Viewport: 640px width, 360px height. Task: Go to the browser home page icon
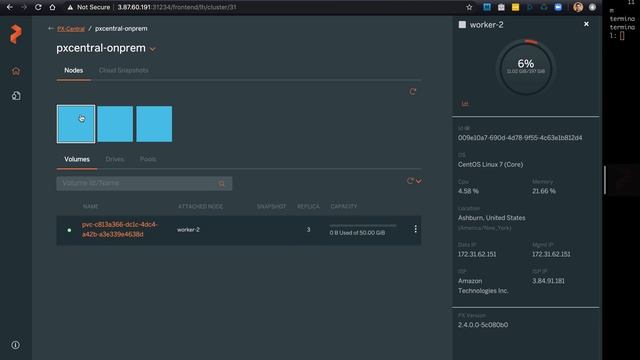pos(52,7)
